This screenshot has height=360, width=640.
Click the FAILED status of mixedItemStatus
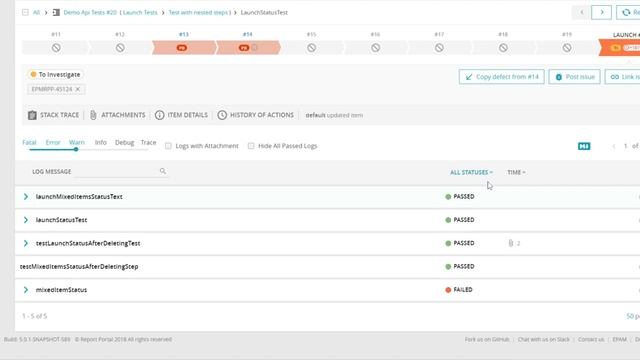459,290
